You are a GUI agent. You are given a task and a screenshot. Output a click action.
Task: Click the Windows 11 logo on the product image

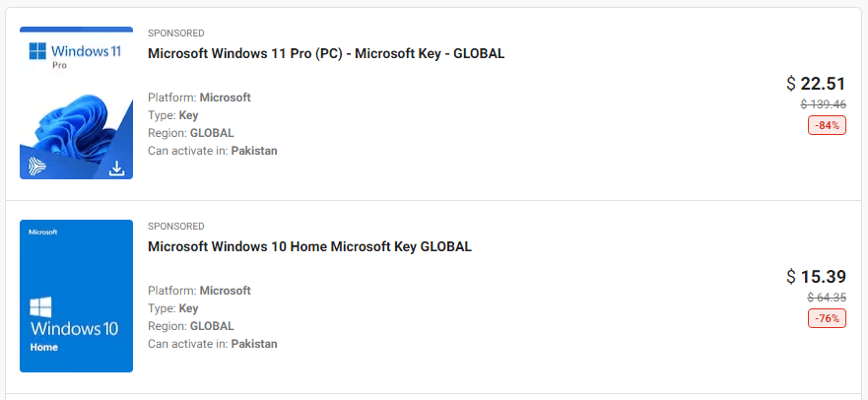(x=75, y=53)
